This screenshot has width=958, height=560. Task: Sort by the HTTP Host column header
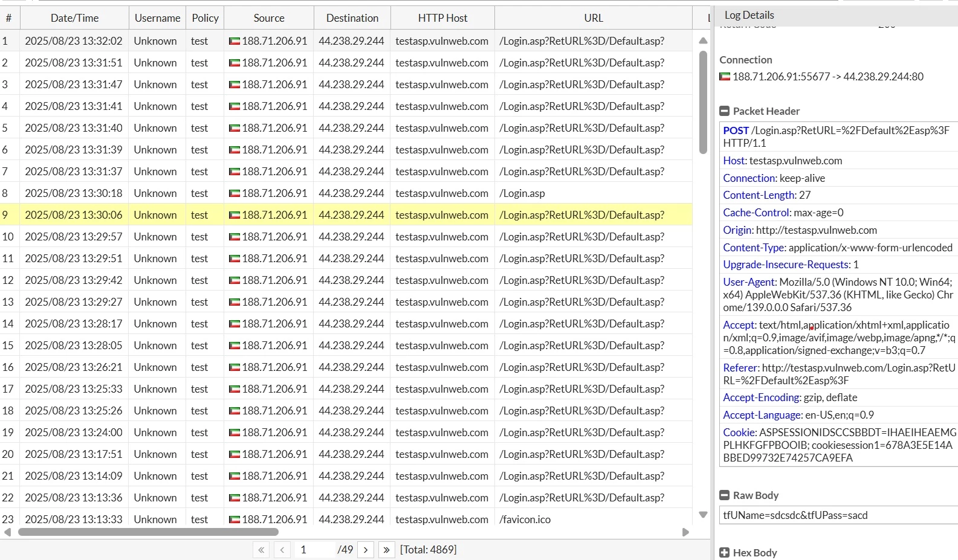point(442,18)
